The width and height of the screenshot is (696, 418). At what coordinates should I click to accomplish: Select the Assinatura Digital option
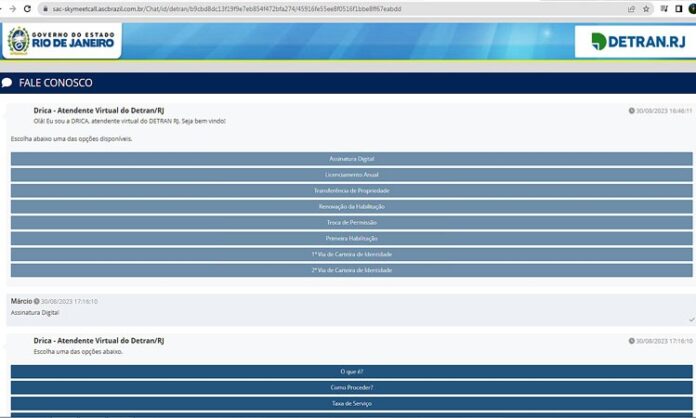click(x=351, y=159)
